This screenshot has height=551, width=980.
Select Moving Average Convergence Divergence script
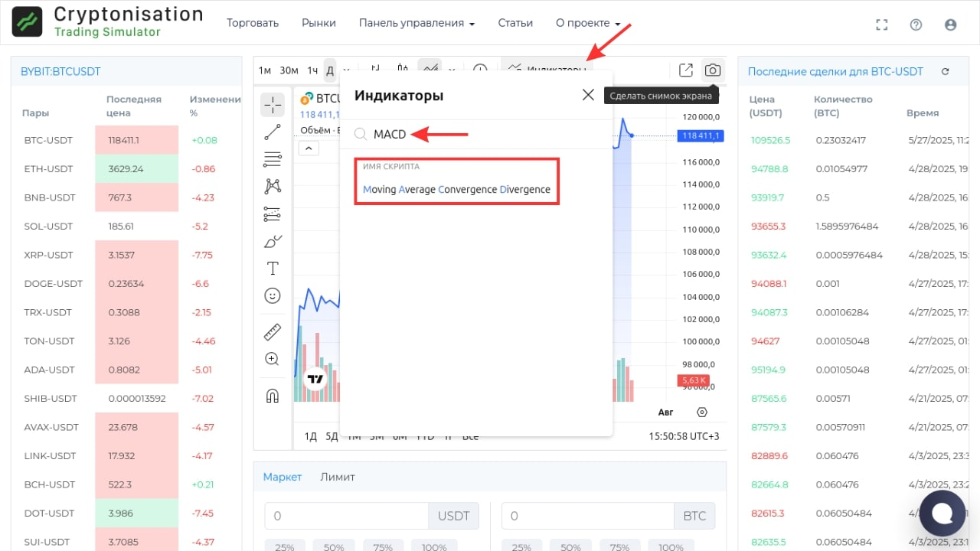(x=456, y=189)
